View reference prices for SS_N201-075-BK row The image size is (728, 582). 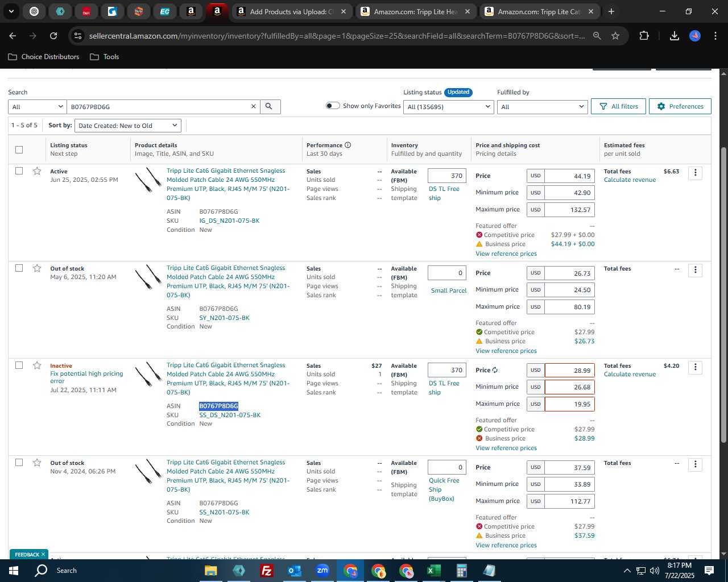point(506,545)
